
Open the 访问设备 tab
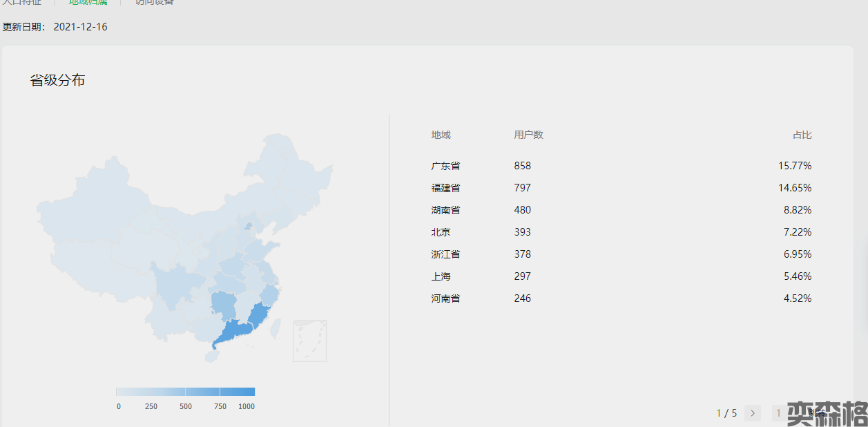[154, 2]
